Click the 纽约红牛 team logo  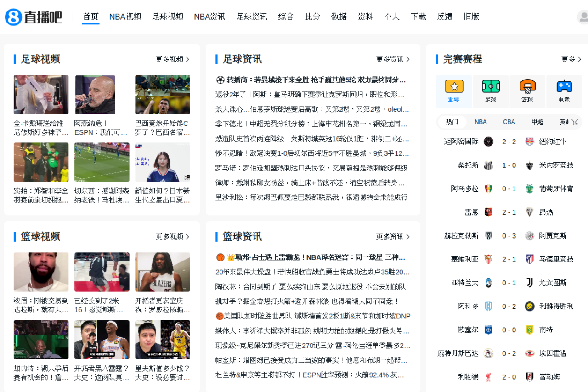530,142
